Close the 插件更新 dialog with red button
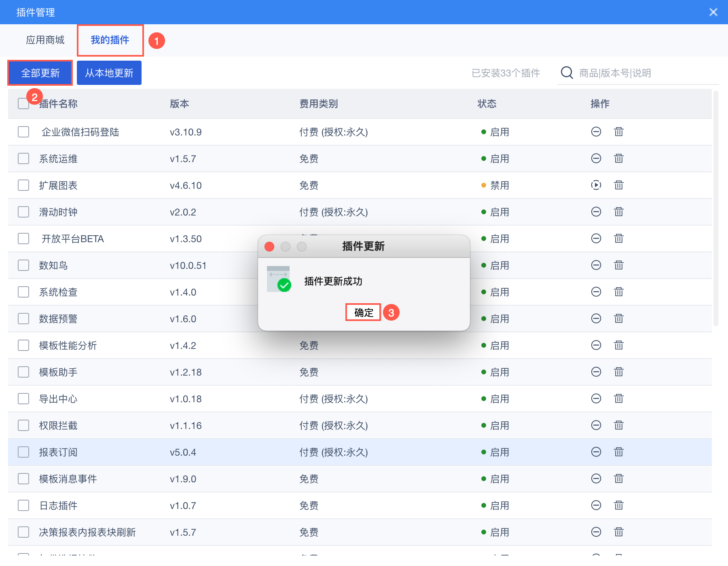Screen dimensions: 728x566 pyautogui.click(x=269, y=247)
